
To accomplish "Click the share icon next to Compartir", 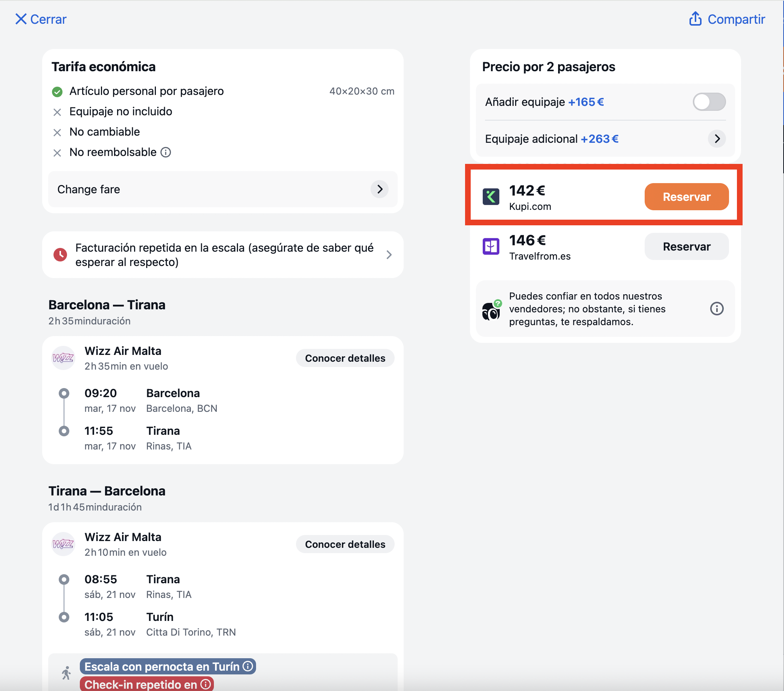I will tap(695, 19).
